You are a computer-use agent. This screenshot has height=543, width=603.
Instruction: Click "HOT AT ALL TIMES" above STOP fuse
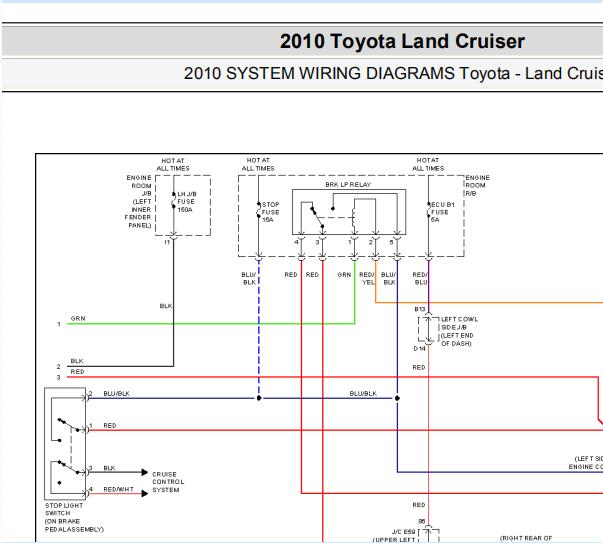pyautogui.click(x=258, y=164)
